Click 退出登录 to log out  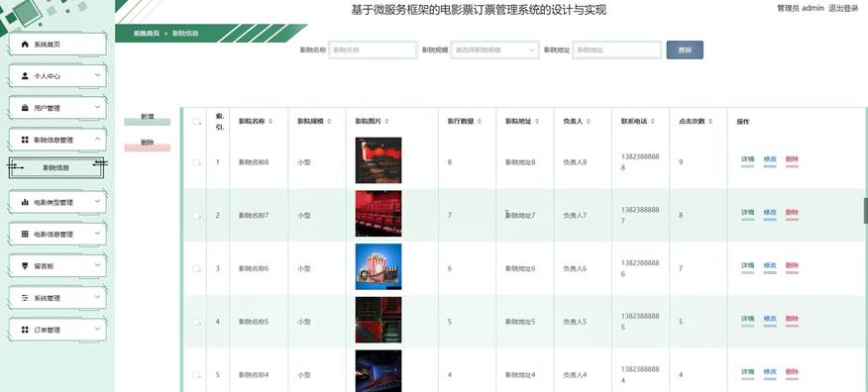(x=843, y=8)
